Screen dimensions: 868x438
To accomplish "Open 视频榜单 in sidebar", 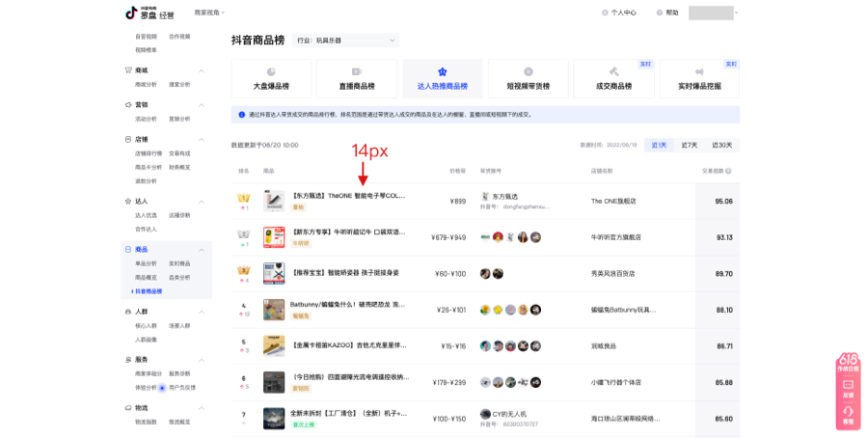I will point(147,50).
